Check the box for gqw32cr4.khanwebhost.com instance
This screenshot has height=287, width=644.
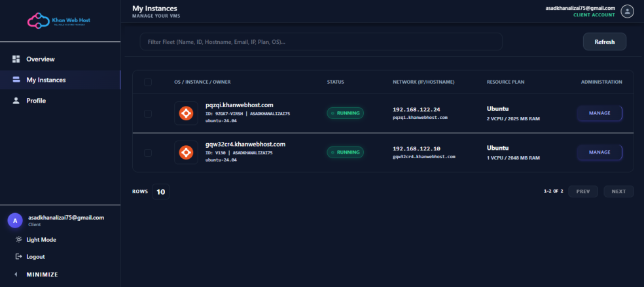[148, 153]
